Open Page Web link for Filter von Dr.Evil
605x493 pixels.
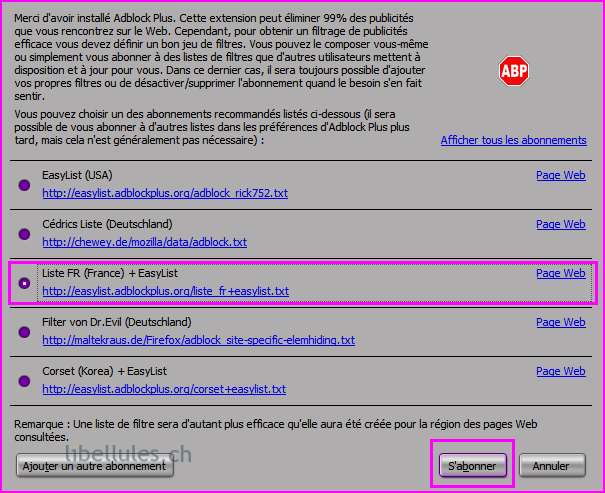pyautogui.click(x=561, y=322)
